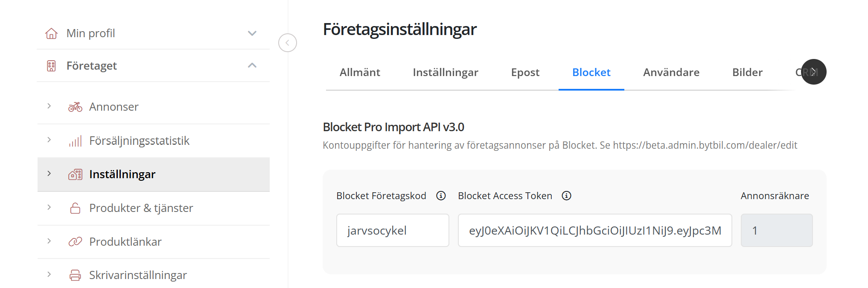Click the bar chart icon for Försäljningsstatistik
Image resolution: width=868 pixels, height=288 pixels.
(x=75, y=141)
